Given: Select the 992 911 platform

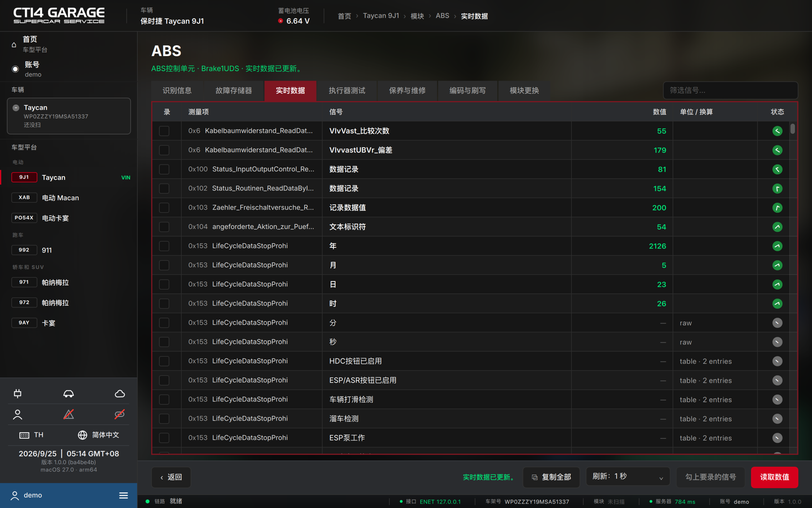Looking at the screenshot, I should click(69, 250).
